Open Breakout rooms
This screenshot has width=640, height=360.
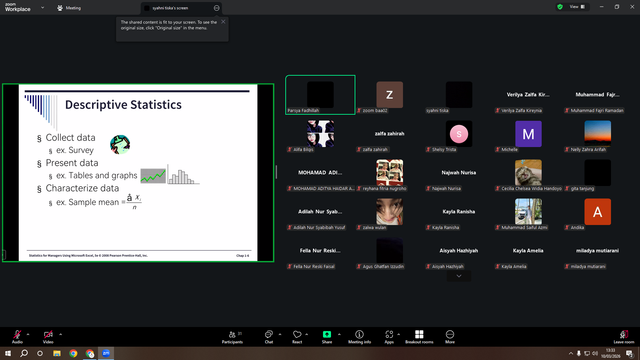pyautogui.click(x=419, y=337)
